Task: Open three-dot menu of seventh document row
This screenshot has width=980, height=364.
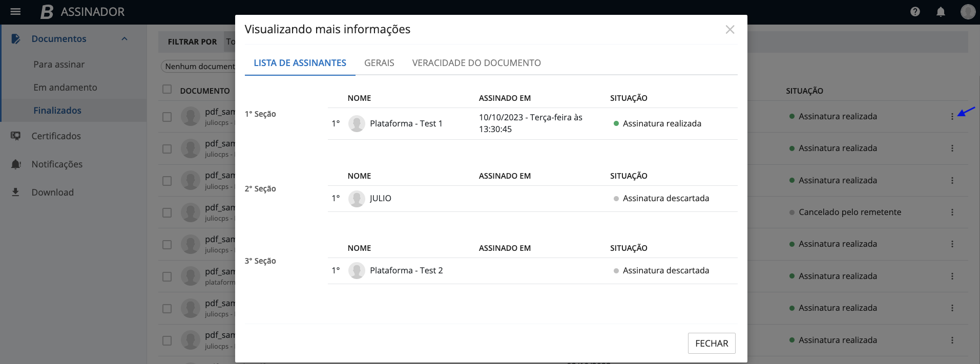Action: point(952,308)
